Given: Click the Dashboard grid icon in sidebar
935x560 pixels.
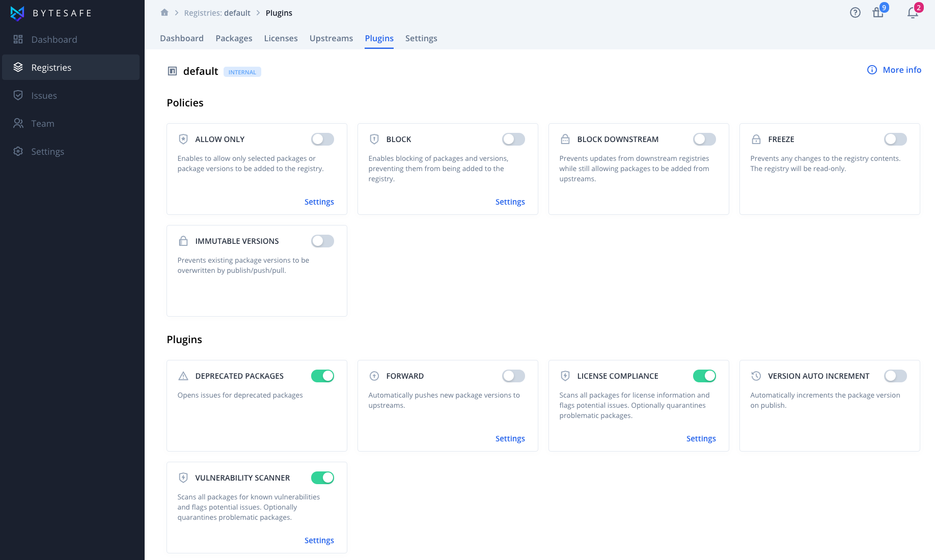Looking at the screenshot, I should coord(18,39).
